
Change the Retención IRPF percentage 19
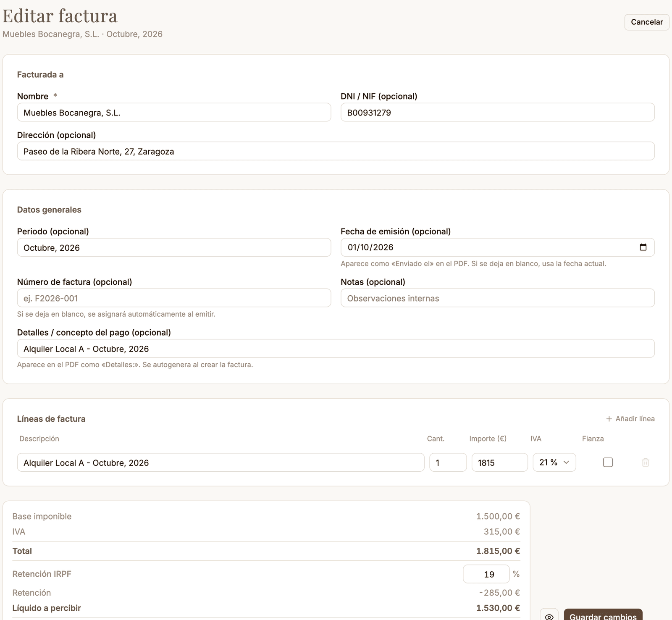pyautogui.click(x=486, y=574)
